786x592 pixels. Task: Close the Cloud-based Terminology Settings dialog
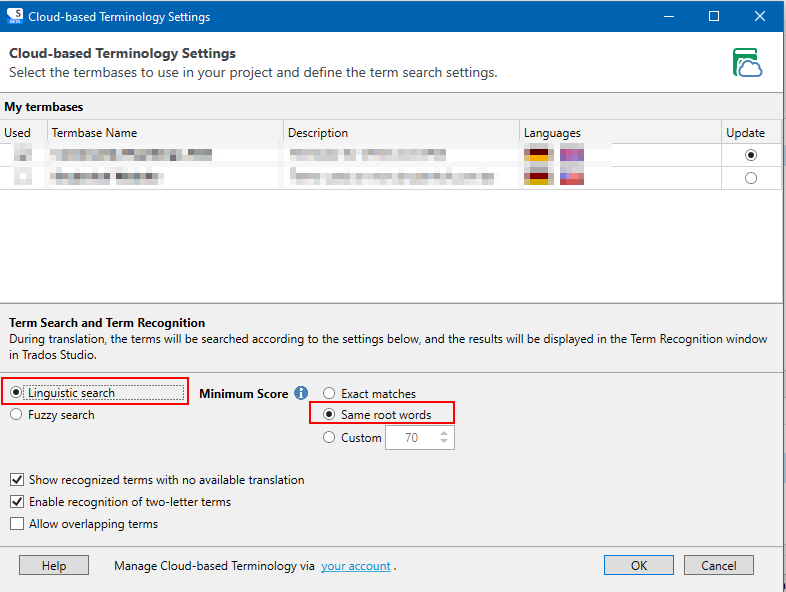tap(759, 16)
